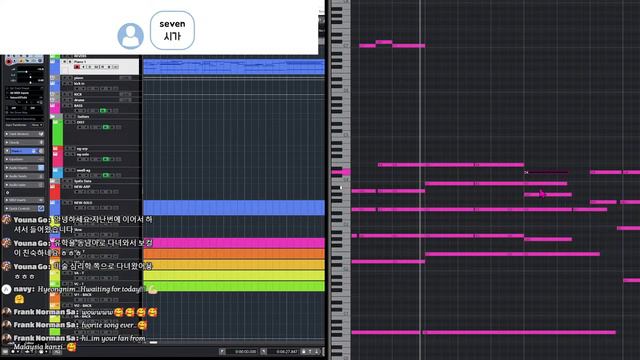Click the green DIST track color icon
Image resolution: width=640 pixels, height=360 pixels.
coord(58,133)
